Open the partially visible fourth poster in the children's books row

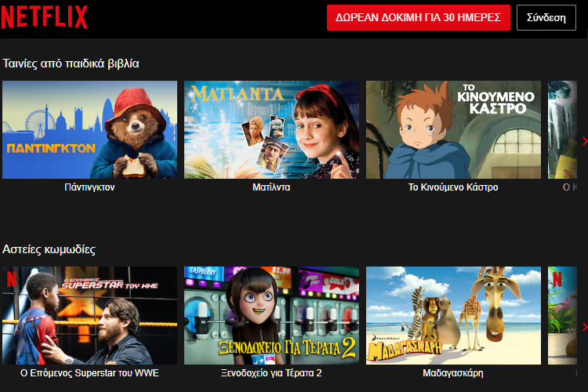click(x=562, y=129)
